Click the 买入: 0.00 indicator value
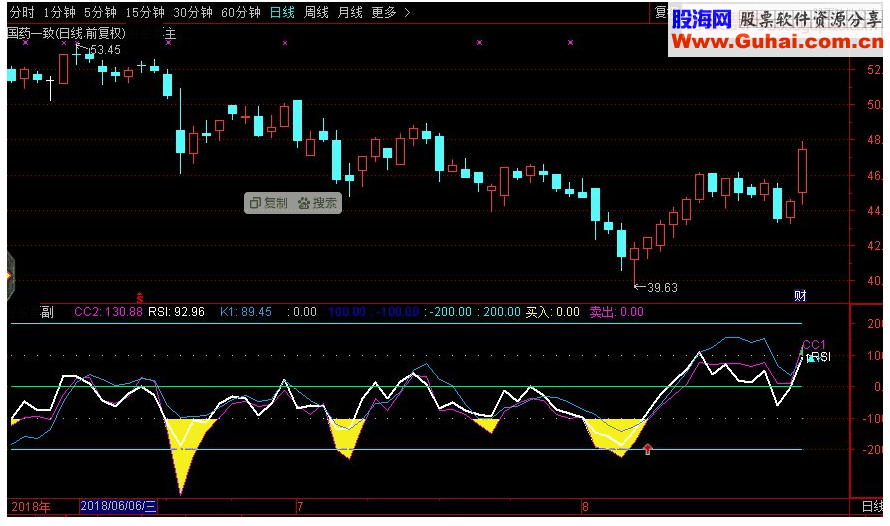The image size is (890, 526). [x=552, y=312]
